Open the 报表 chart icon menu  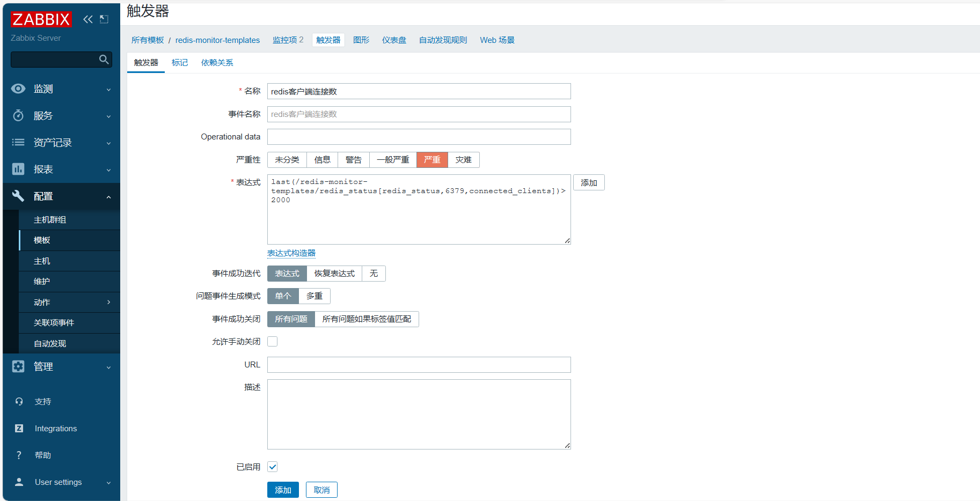(x=18, y=170)
